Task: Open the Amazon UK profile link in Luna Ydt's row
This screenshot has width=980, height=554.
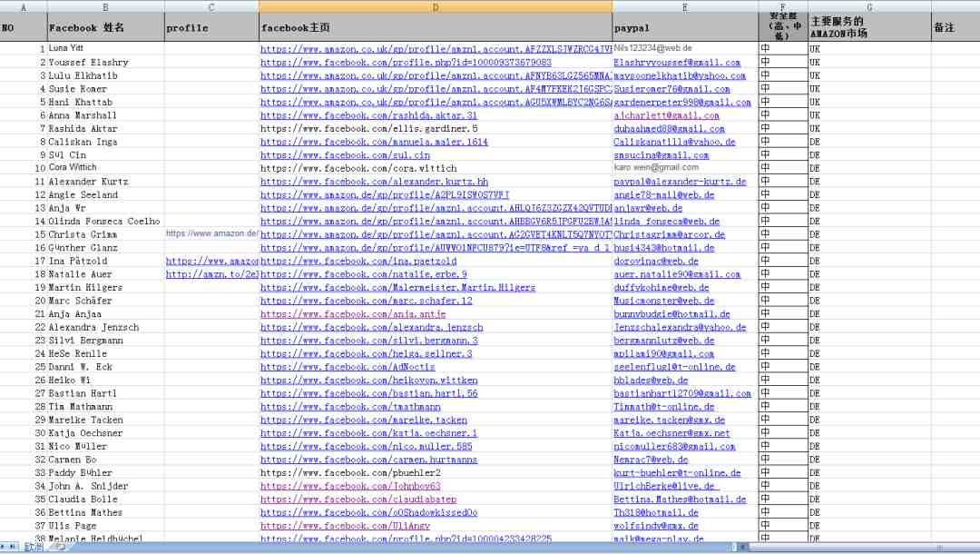Action: [436, 49]
